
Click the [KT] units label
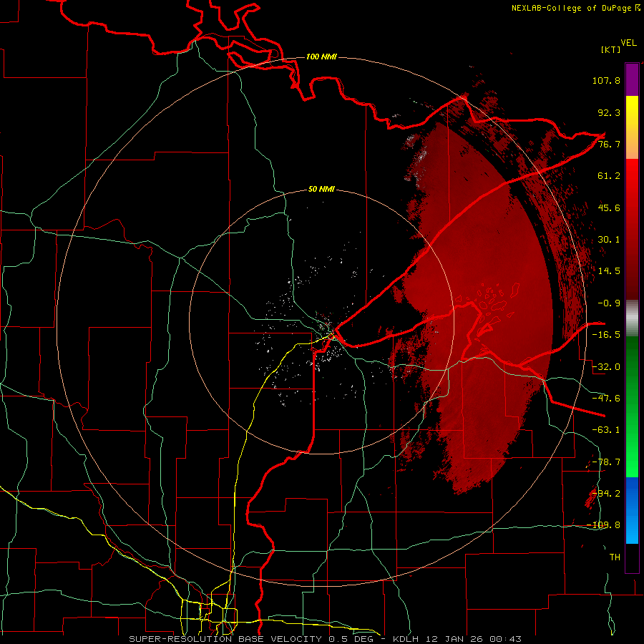click(x=610, y=49)
